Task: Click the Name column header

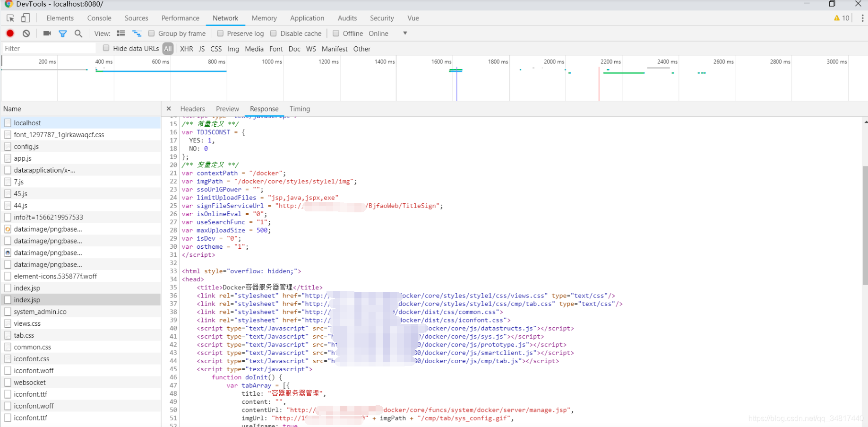Action: tap(81, 109)
